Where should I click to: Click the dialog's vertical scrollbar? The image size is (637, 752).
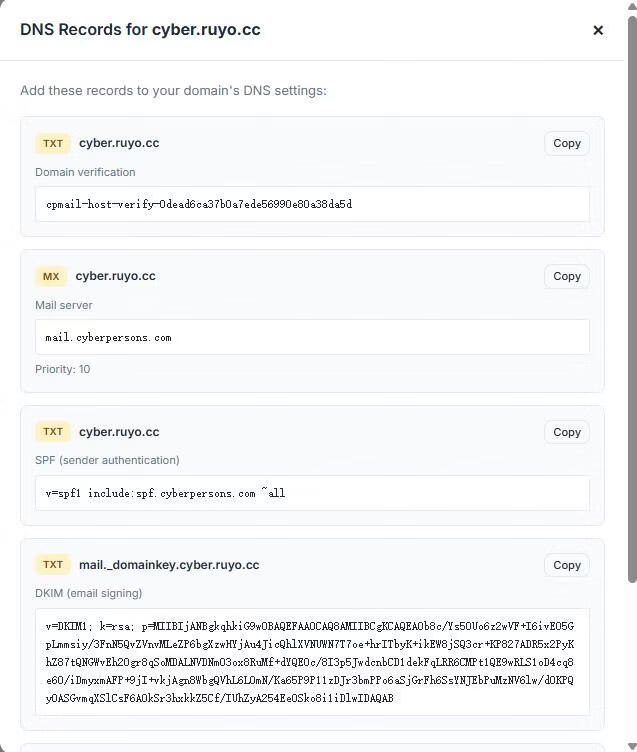coord(631,300)
